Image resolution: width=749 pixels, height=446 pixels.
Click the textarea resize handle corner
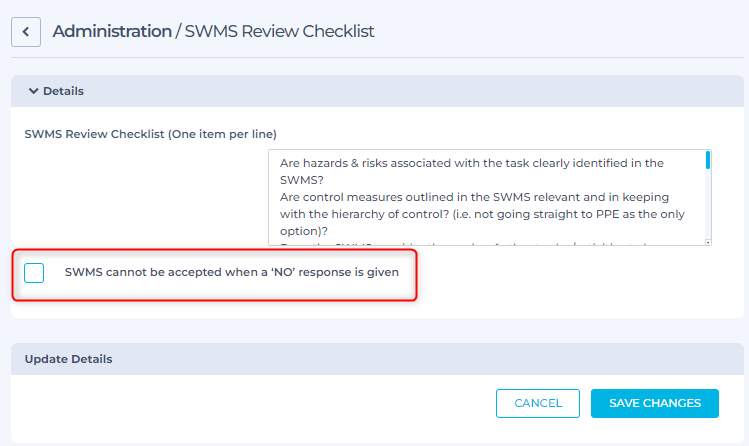coord(708,241)
